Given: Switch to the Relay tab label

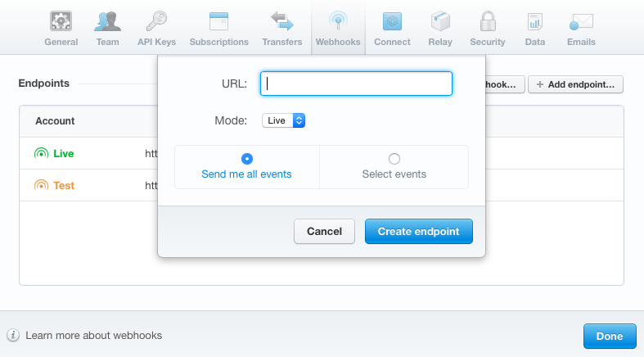Looking at the screenshot, I should (440, 42).
